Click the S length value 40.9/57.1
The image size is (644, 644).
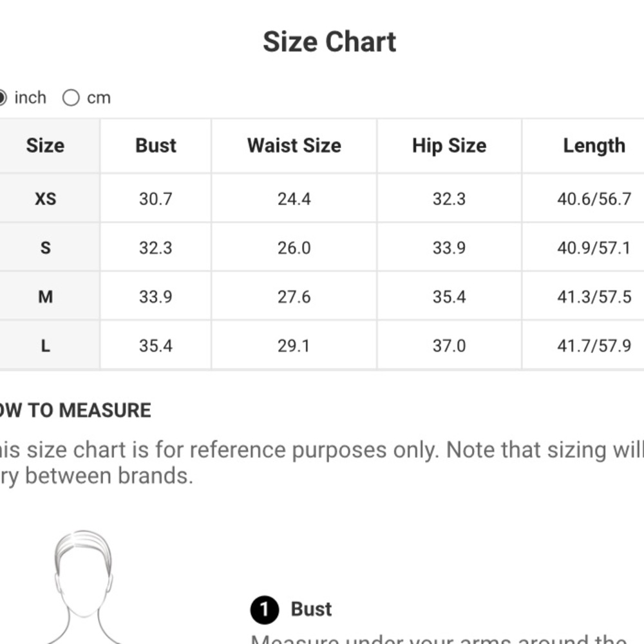(x=594, y=248)
